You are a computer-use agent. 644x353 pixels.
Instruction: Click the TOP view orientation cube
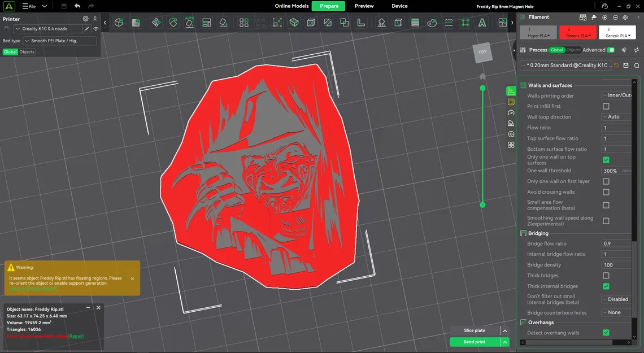click(482, 52)
